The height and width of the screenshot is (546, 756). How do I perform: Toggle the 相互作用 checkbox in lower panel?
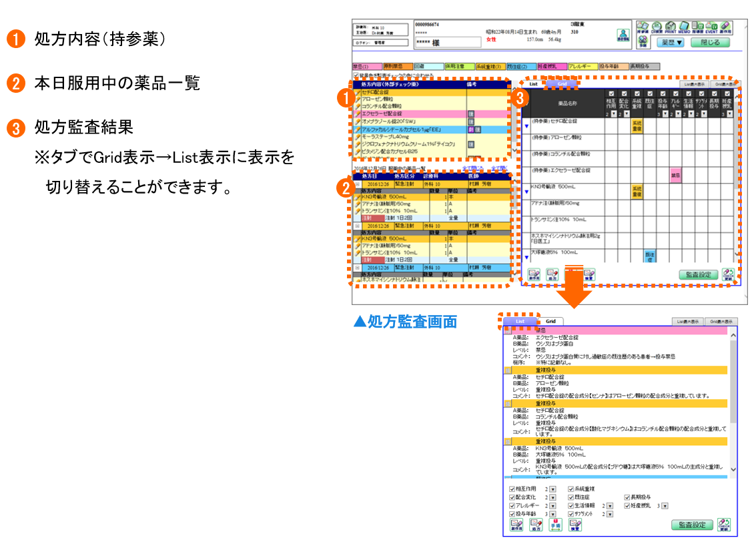pyautogui.click(x=512, y=489)
